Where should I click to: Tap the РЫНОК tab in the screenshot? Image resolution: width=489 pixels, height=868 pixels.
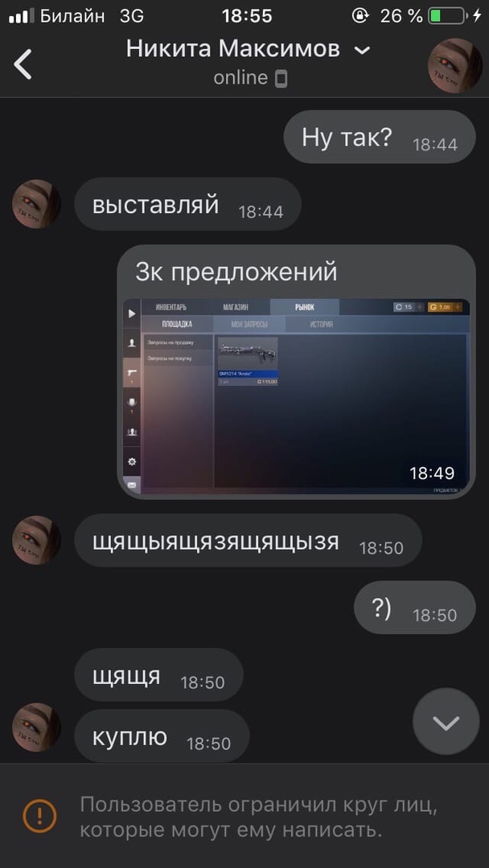(305, 307)
